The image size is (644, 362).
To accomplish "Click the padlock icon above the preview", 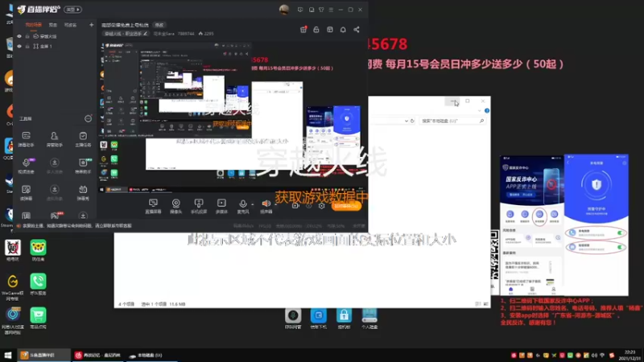I will pos(316,30).
